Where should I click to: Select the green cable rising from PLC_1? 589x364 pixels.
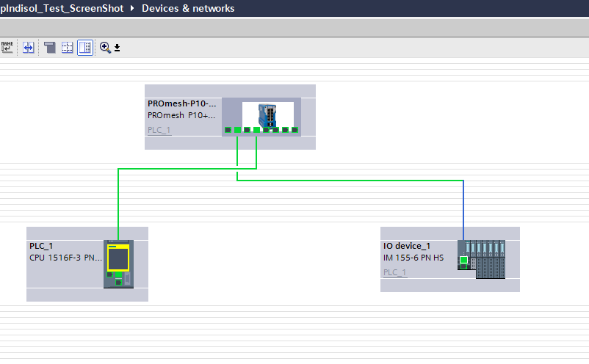118,205
